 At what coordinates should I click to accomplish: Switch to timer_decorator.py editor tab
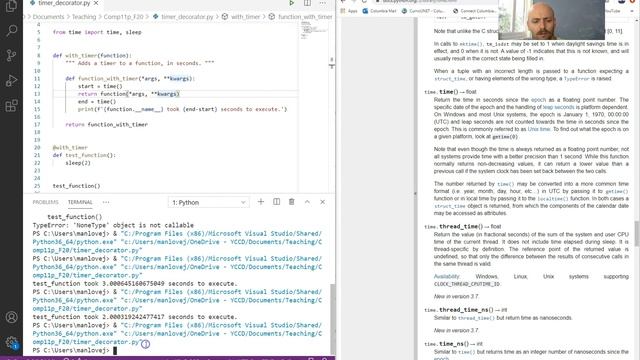coord(63,3)
